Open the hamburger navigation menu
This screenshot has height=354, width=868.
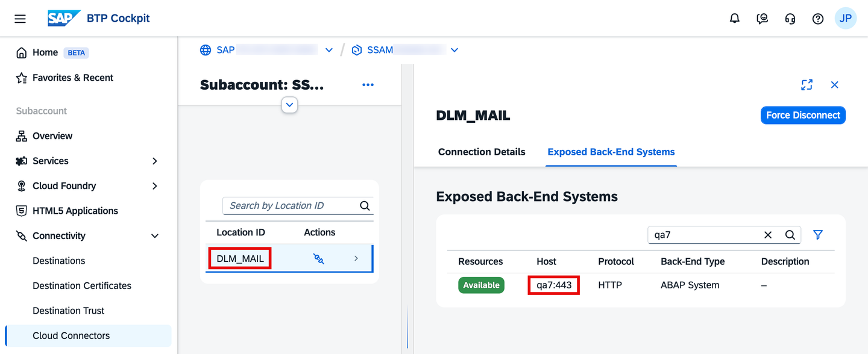click(x=20, y=19)
